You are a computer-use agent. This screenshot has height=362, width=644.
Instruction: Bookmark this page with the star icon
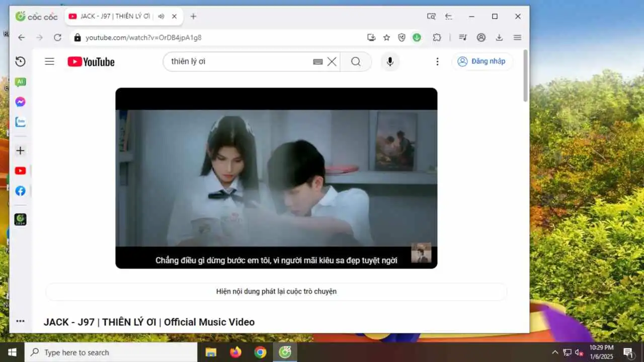point(386,37)
